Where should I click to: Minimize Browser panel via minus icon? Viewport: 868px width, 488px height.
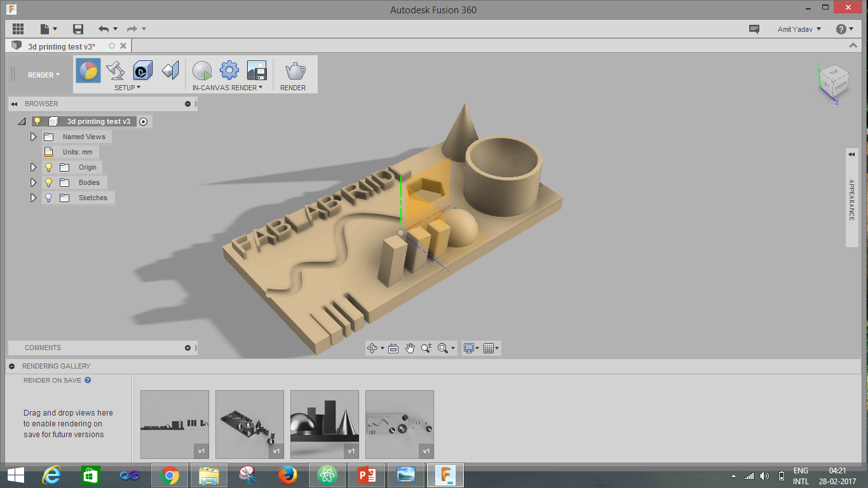click(x=187, y=104)
